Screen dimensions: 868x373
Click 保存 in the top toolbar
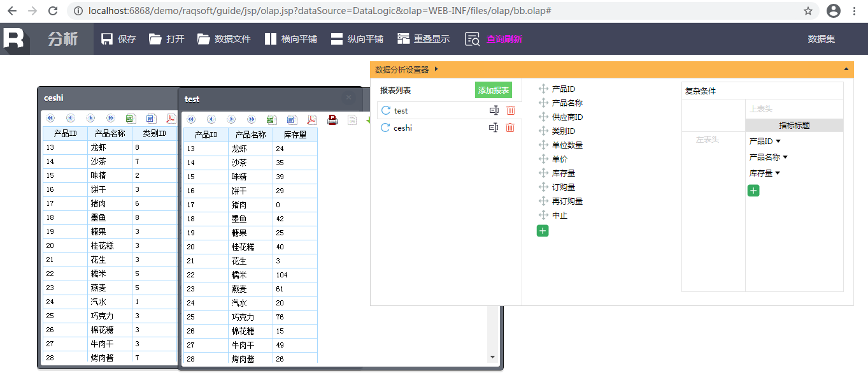(119, 39)
